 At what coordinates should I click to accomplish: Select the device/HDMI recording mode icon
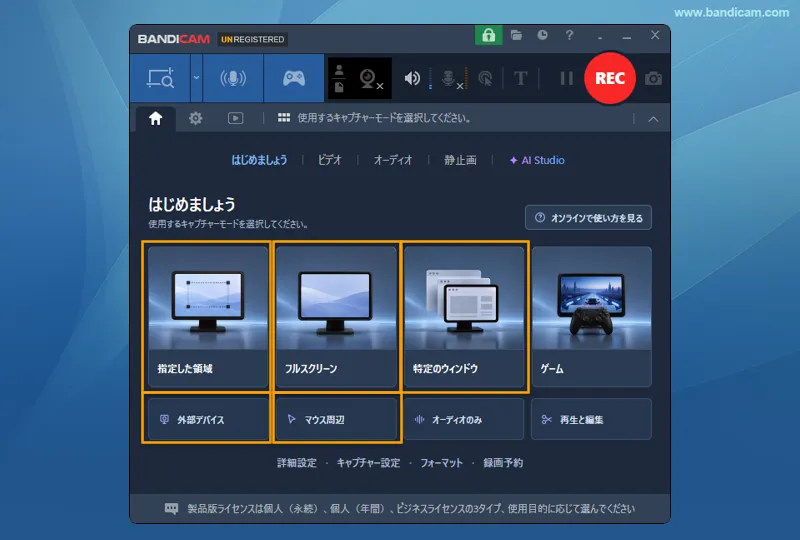pos(233,78)
